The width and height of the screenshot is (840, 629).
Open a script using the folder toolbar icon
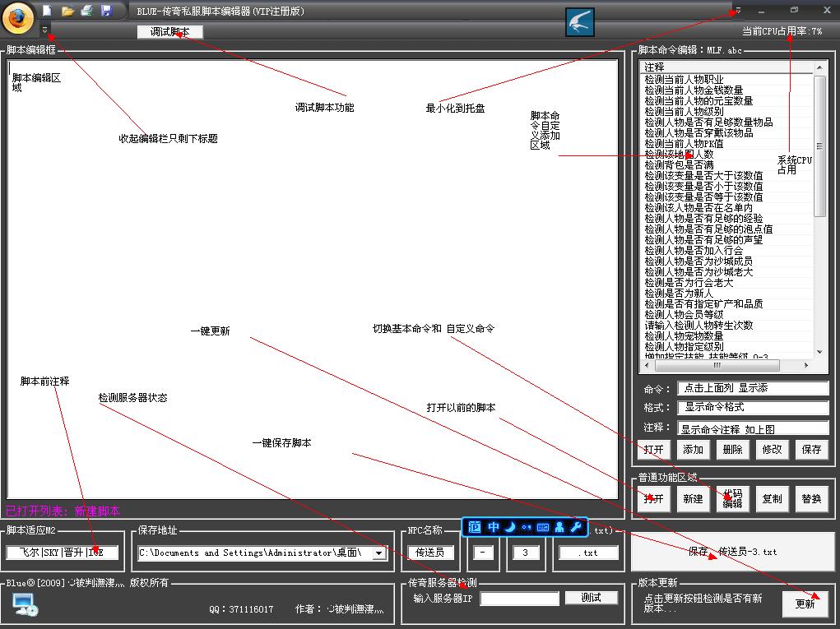click(x=67, y=10)
